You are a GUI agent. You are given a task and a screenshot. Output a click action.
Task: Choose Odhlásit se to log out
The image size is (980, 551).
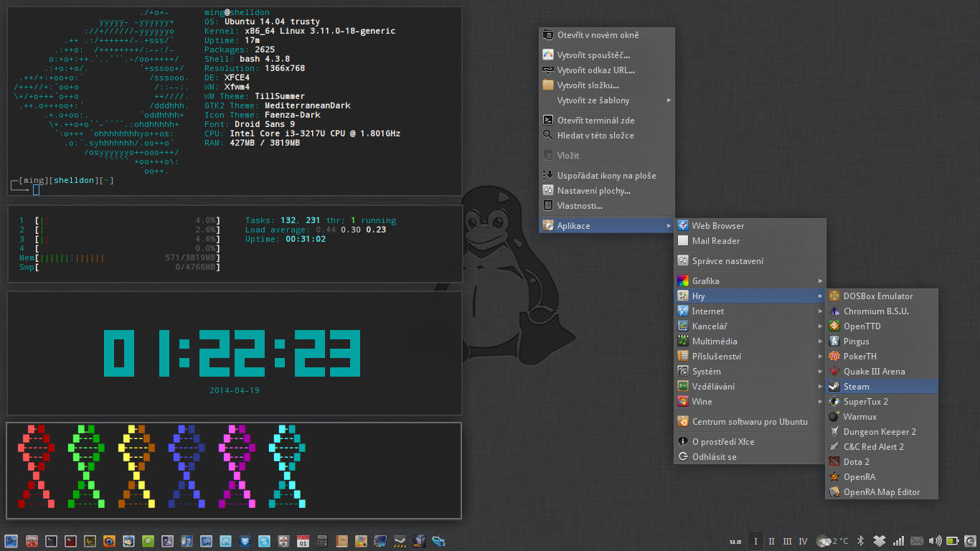tap(750, 456)
